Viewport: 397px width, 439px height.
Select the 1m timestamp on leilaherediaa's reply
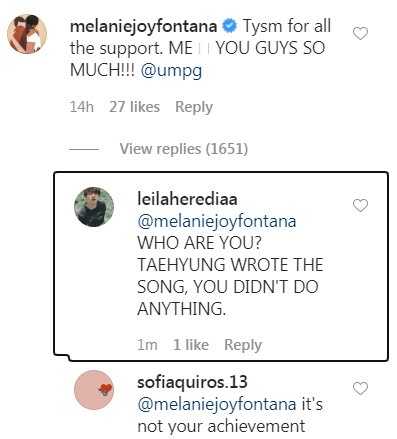click(x=147, y=345)
